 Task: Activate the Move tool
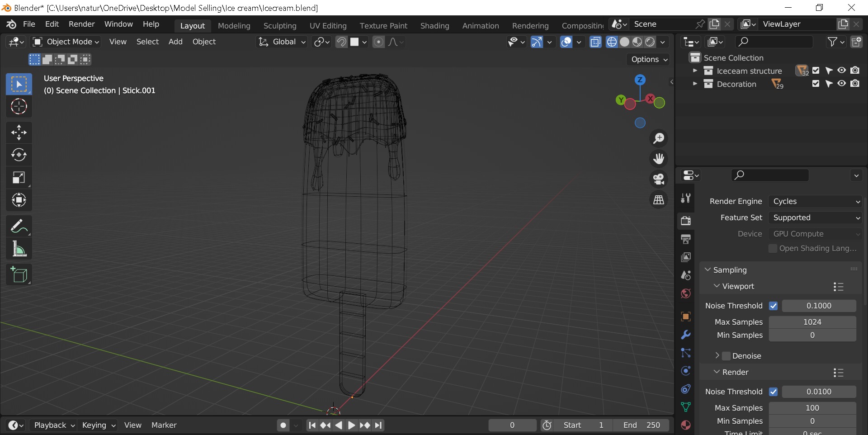click(x=19, y=132)
